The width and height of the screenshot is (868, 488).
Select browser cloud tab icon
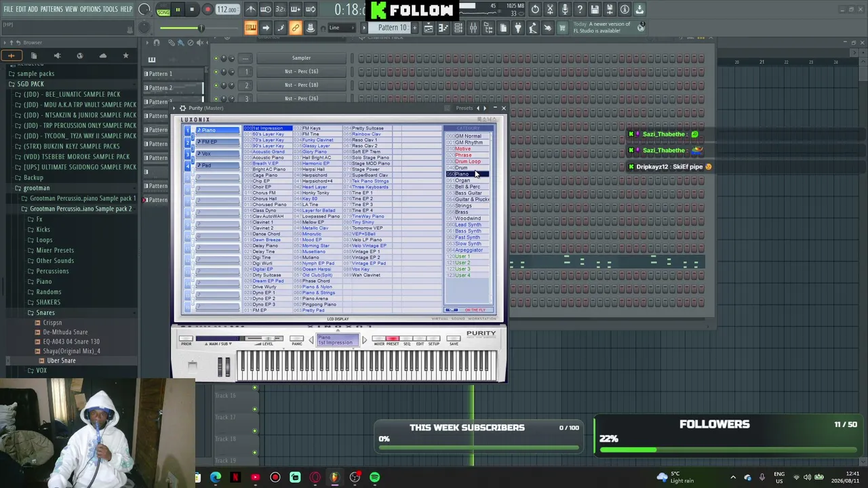pos(102,56)
